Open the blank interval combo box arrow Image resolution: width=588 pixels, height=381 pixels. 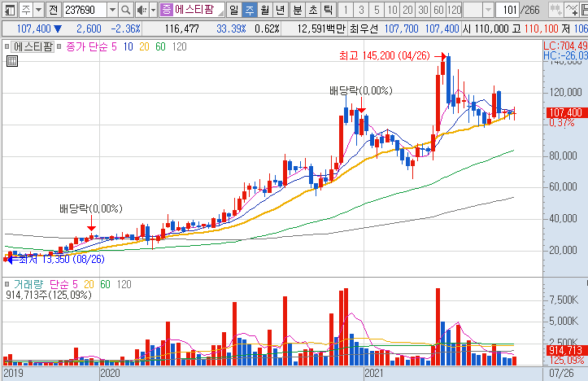(x=487, y=10)
